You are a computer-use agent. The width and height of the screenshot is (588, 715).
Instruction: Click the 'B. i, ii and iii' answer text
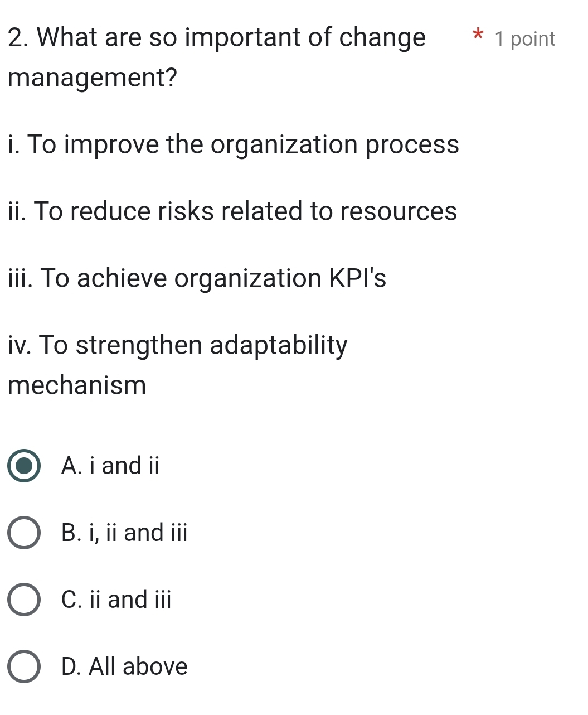tap(124, 533)
